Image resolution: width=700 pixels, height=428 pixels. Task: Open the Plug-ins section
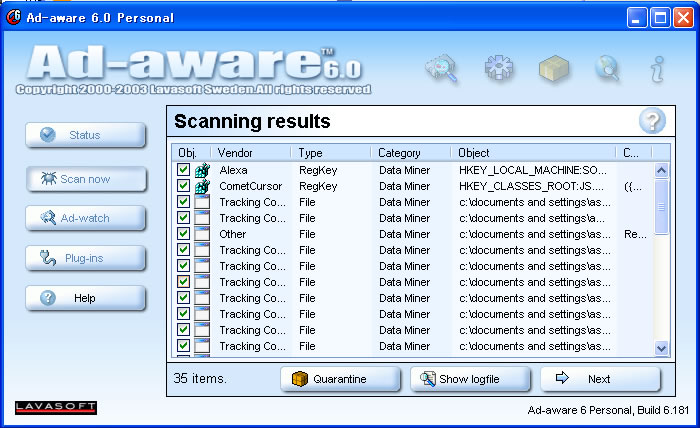[x=86, y=258]
